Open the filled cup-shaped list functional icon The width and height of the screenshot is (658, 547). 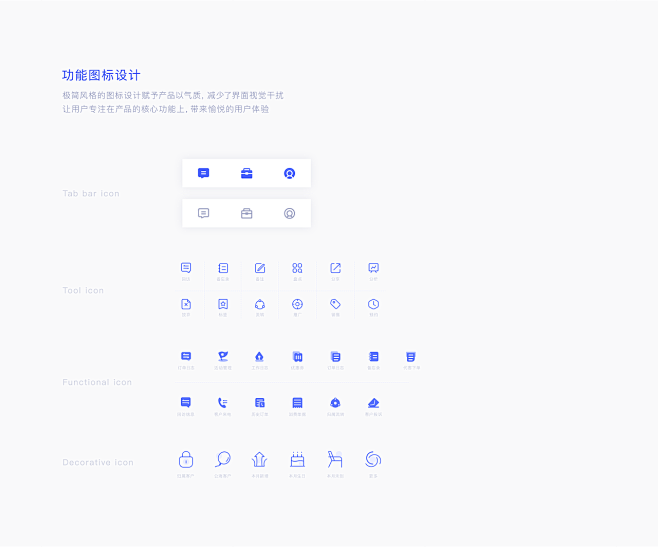coord(411,356)
